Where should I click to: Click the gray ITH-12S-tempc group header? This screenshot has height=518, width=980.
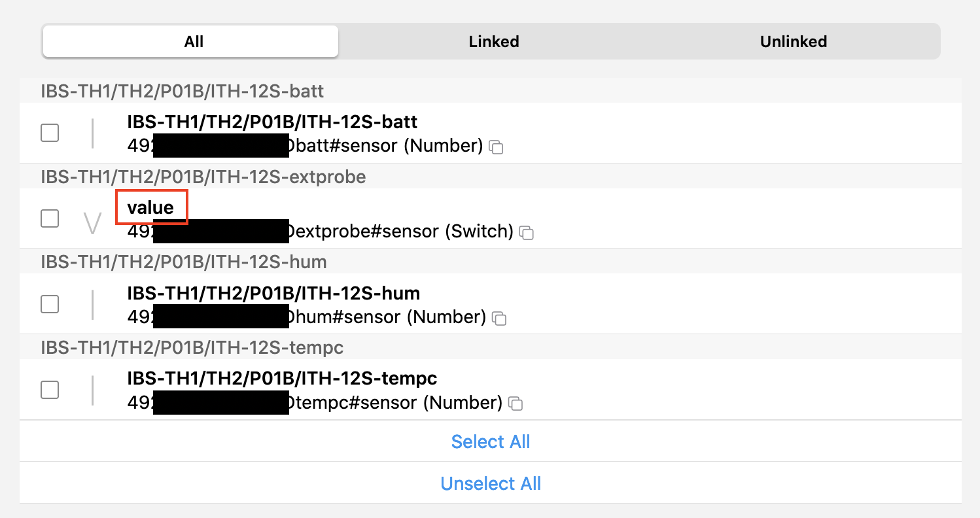click(192, 347)
